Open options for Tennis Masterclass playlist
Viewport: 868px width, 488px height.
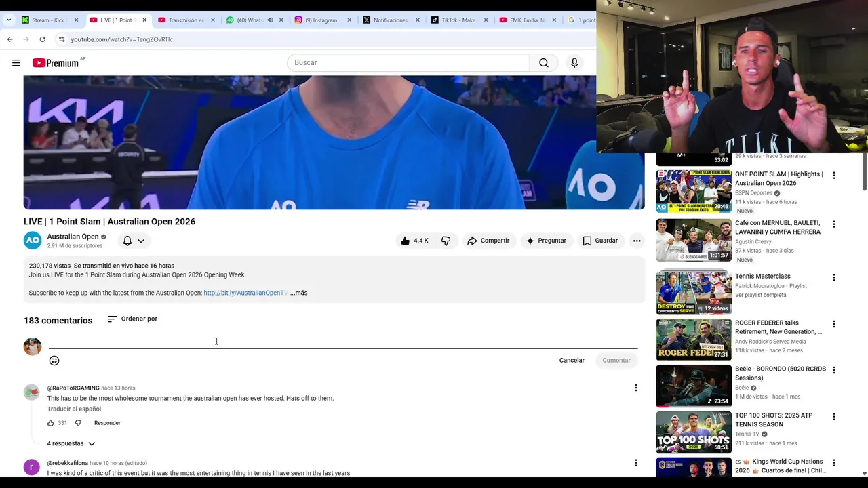[x=833, y=277]
